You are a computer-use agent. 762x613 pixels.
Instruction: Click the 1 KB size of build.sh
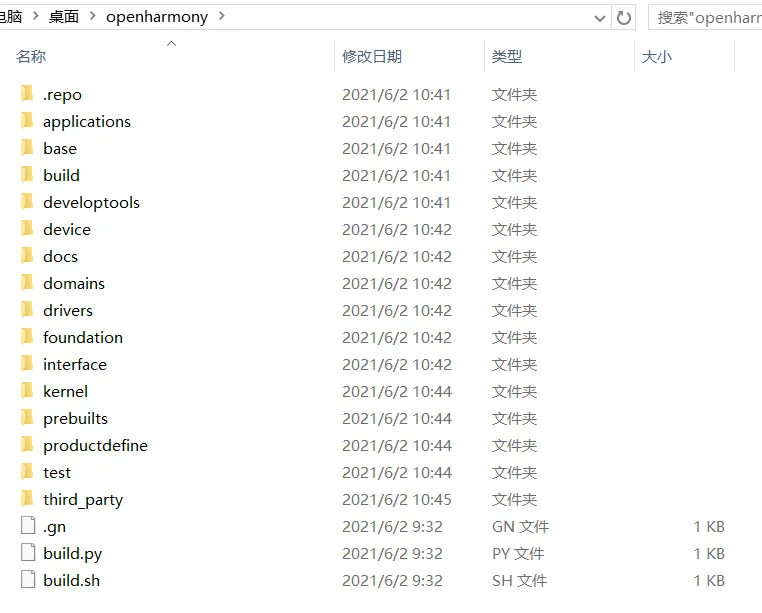[709, 580]
